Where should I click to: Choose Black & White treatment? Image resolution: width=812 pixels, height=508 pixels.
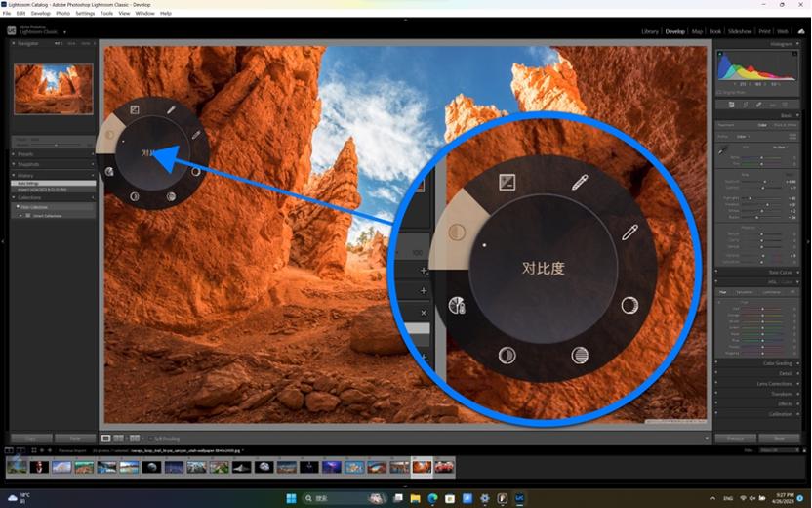coord(785,125)
